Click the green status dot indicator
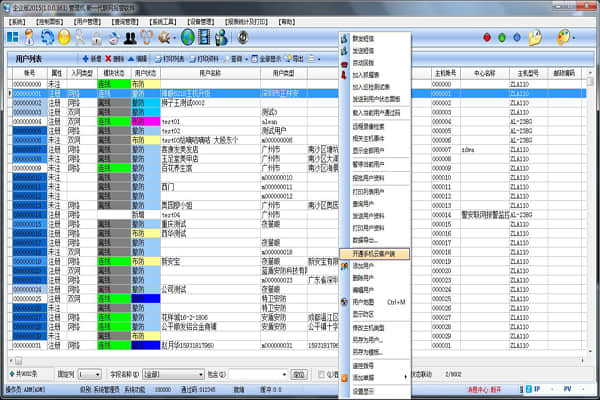 click(502, 38)
